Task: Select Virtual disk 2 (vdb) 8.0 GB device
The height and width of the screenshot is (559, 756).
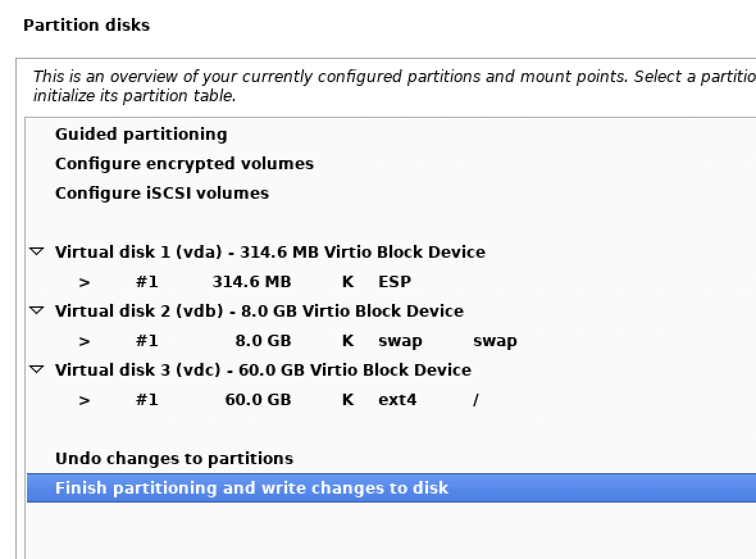Action: coord(259,311)
